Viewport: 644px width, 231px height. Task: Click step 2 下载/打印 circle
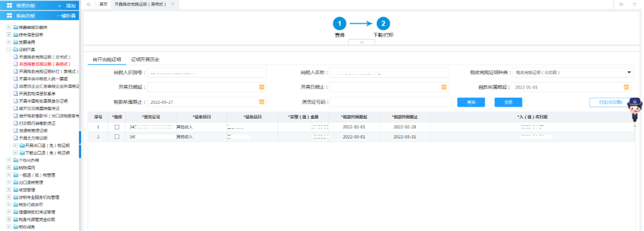click(383, 23)
